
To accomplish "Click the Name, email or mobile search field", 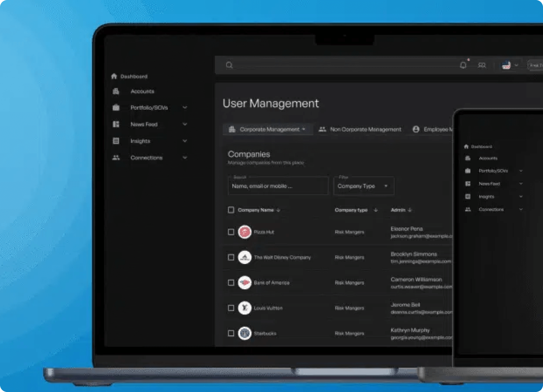I will 278,186.
